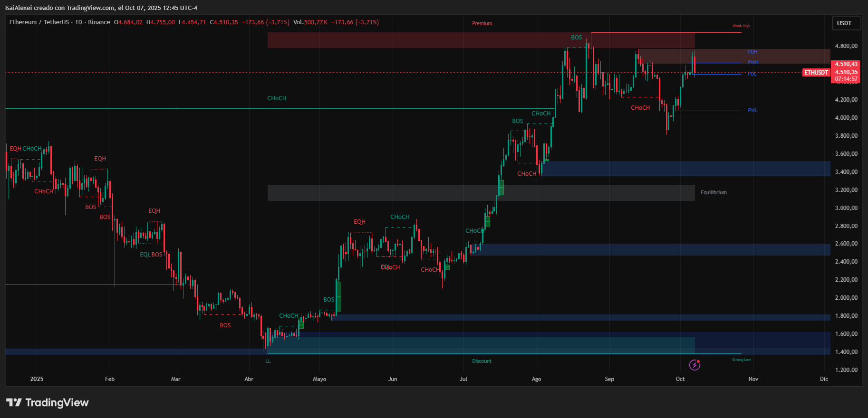Select the PDL level label
Viewport: 868px width, 418px height.
tap(752, 74)
